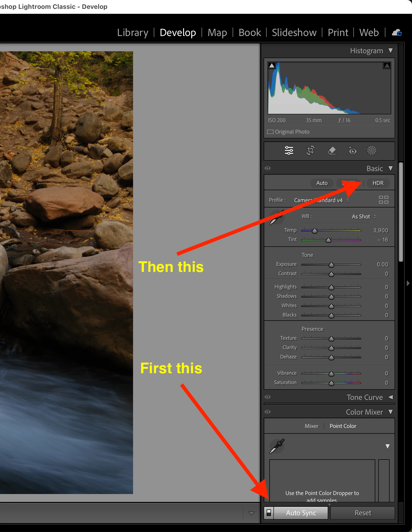Click the Tint value field -16
The width and height of the screenshot is (412, 532).
383,240
